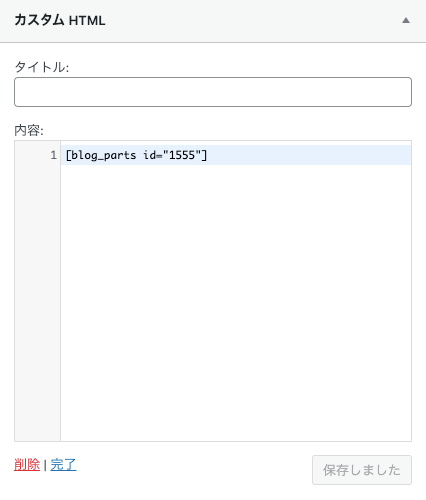Select line number 1 in the gutter
Image resolution: width=426 pixels, height=500 pixels.
[x=54, y=155]
